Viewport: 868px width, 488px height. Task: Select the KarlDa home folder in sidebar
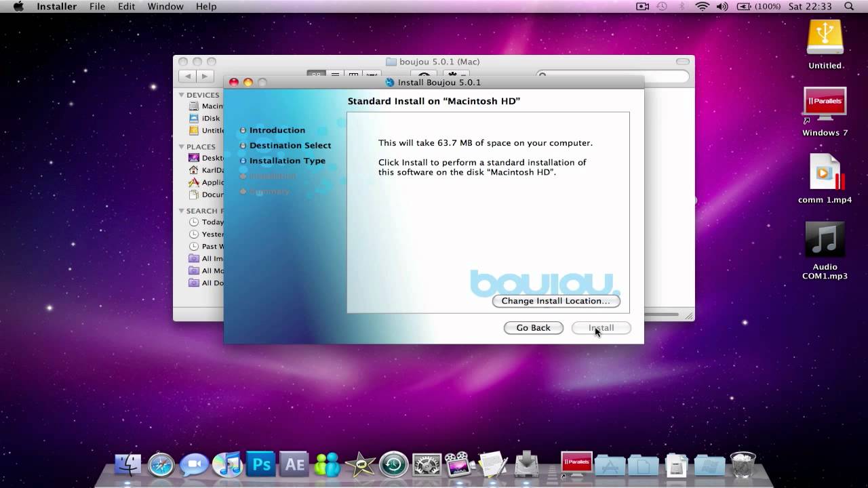pos(205,170)
